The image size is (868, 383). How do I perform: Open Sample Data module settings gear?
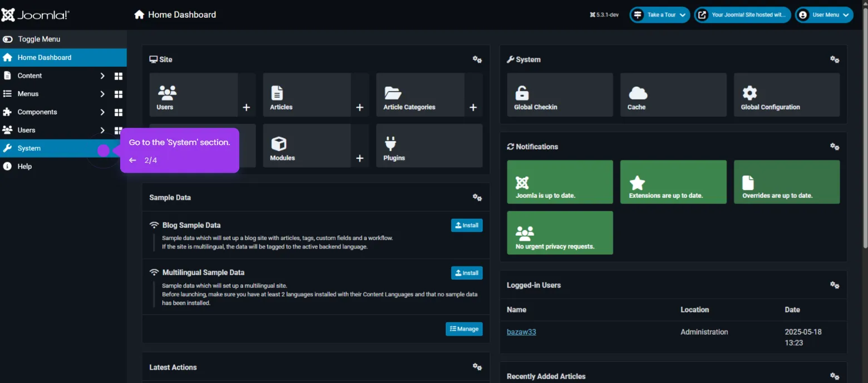click(x=477, y=197)
